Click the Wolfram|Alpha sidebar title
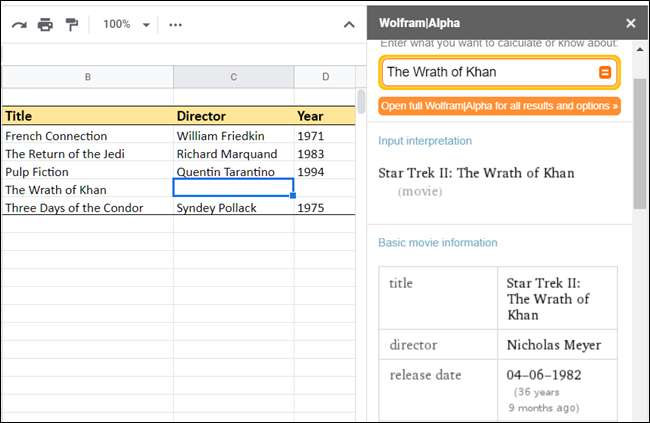 point(419,23)
